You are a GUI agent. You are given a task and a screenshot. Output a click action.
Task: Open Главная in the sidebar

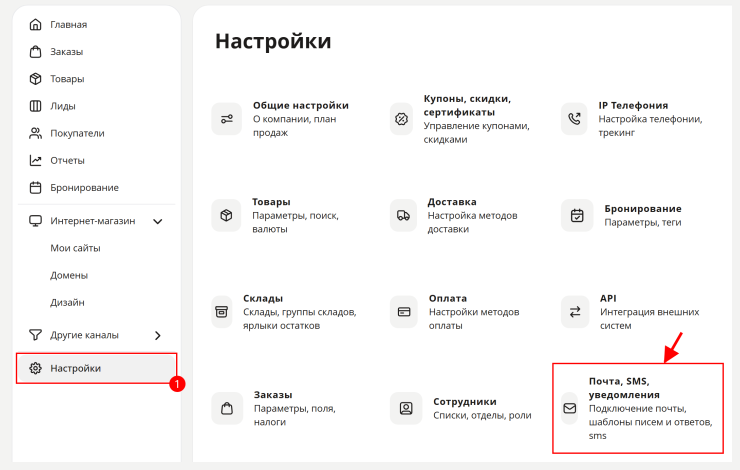pyautogui.click(x=68, y=25)
